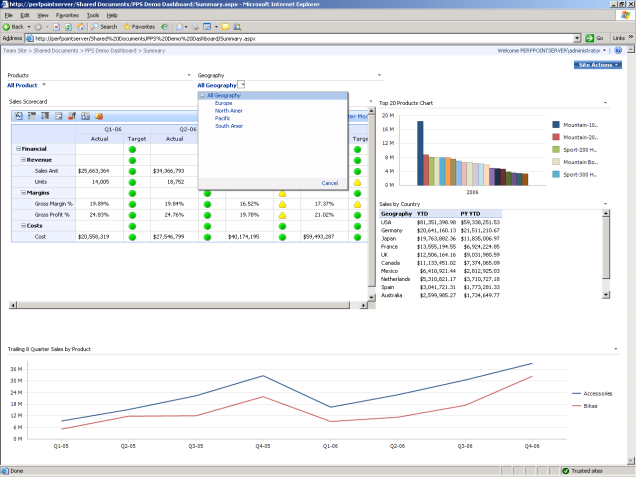The image size is (636, 477).
Task: Click red Mountain-20 legend swatch
Action: 556,137
